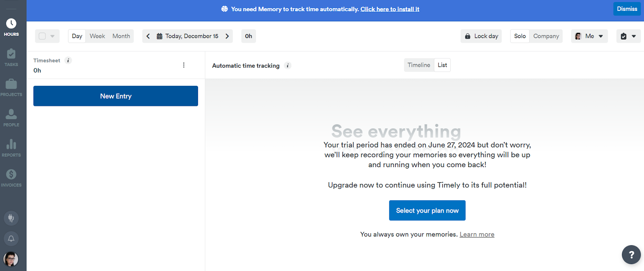Switch to Day view
This screenshot has width=644, height=271.
[x=77, y=36]
